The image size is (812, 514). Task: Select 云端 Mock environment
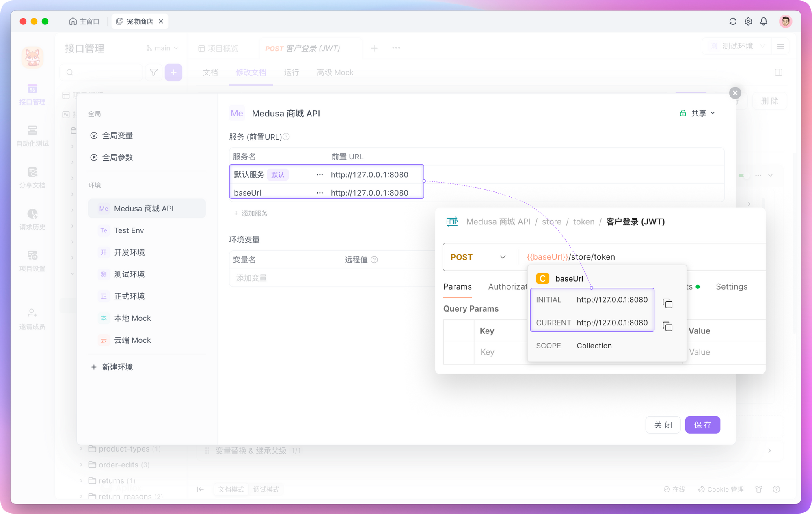click(x=147, y=340)
